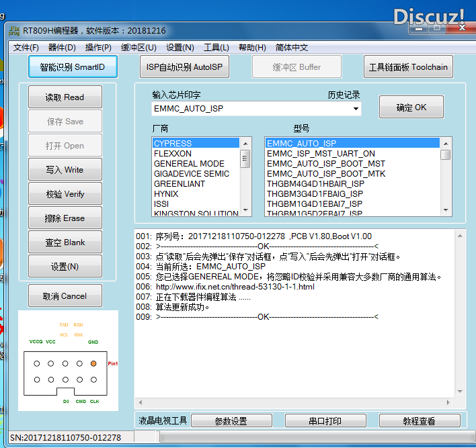Select THGBM4G4D1HBAIR_ISP model
This screenshot has width=476, height=448.
pyautogui.click(x=352, y=184)
